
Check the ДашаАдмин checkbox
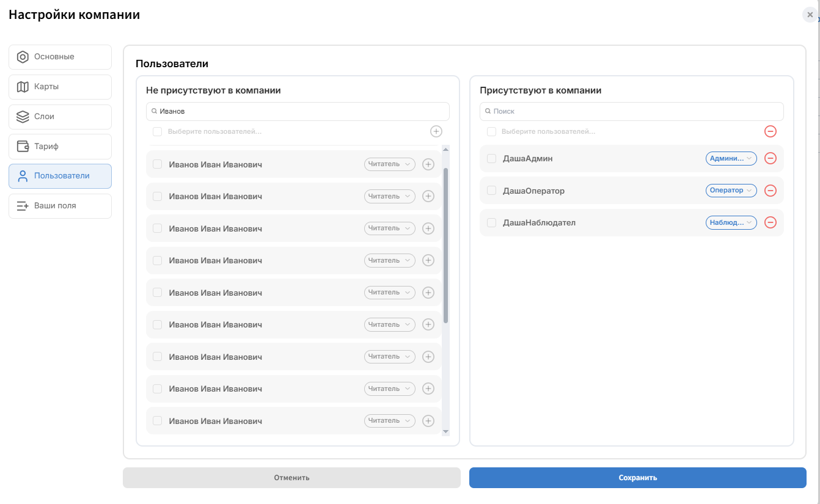click(492, 159)
